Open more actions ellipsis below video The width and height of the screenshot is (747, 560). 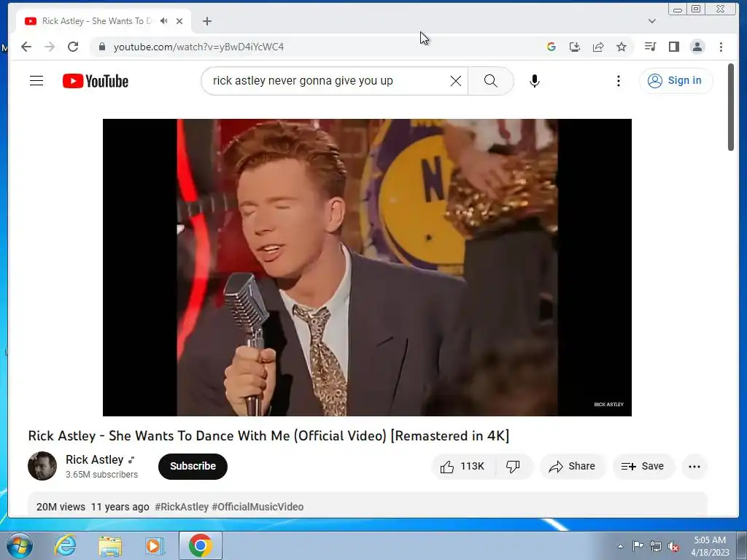coord(694,466)
